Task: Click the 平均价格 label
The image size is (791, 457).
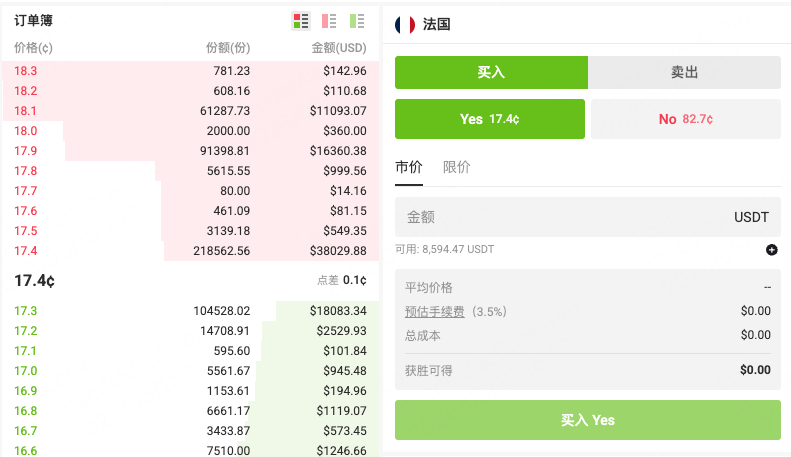Action: 428,288
